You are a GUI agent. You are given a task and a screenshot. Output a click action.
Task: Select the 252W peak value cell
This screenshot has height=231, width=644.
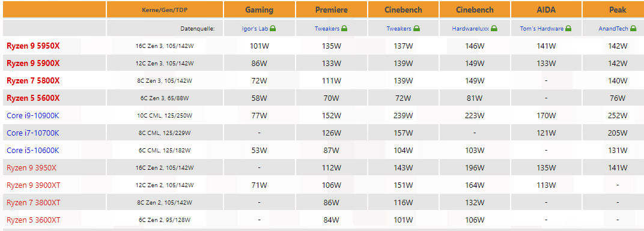tap(618, 116)
